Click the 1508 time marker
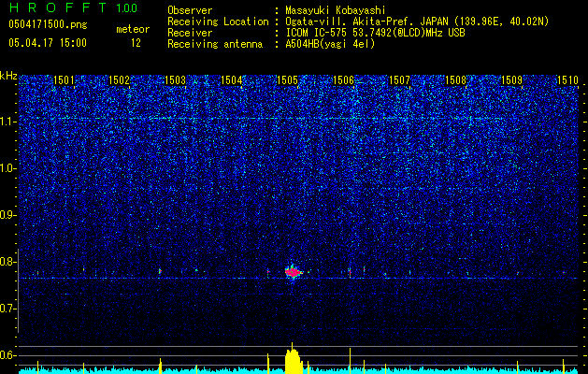 (455, 80)
